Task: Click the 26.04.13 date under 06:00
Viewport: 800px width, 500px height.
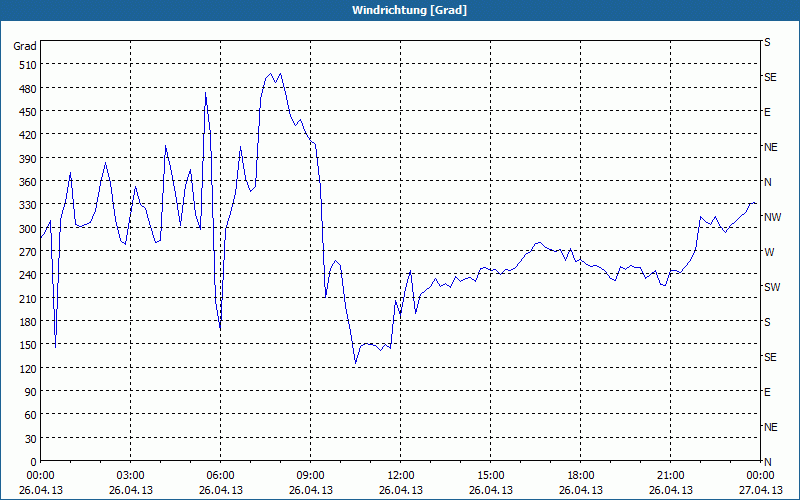Action: pyautogui.click(x=220, y=490)
